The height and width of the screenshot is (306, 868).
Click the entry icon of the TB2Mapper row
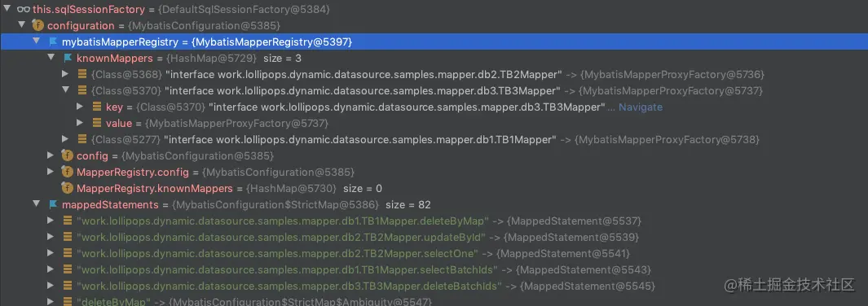(x=82, y=74)
